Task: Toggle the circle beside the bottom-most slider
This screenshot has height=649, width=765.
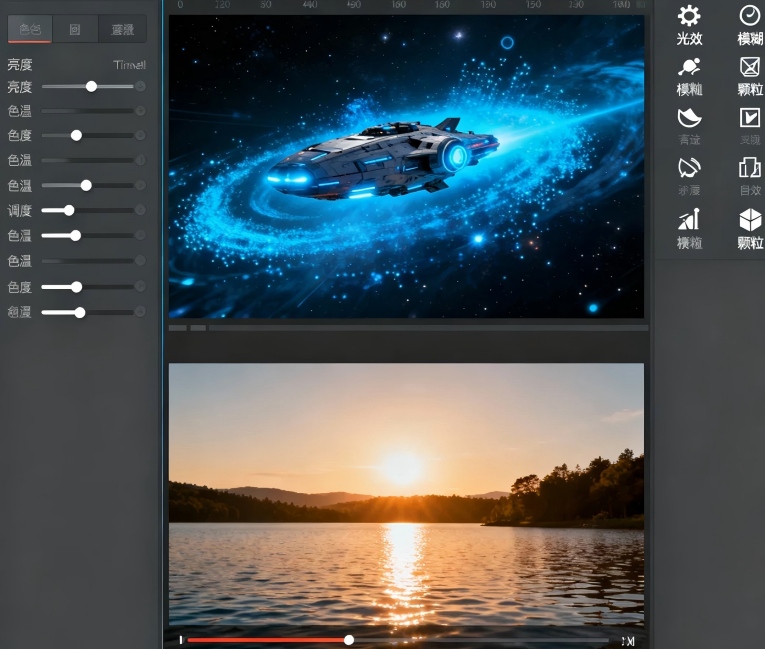Action: (x=140, y=312)
